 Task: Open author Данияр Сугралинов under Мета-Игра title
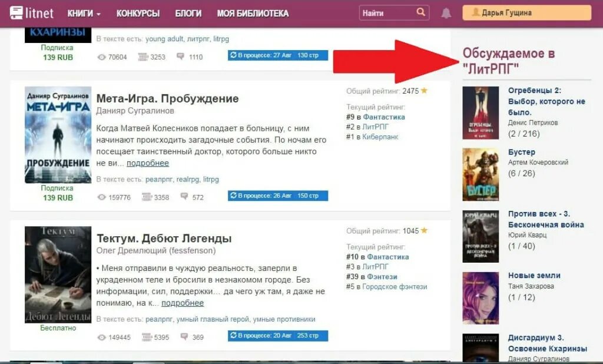[x=135, y=111]
